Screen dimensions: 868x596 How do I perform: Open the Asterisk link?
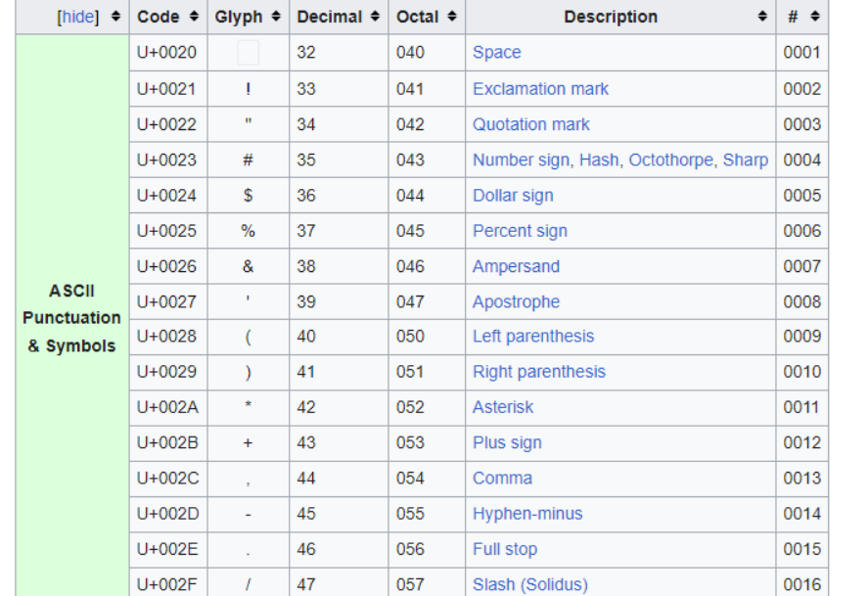tap(503, 407)
